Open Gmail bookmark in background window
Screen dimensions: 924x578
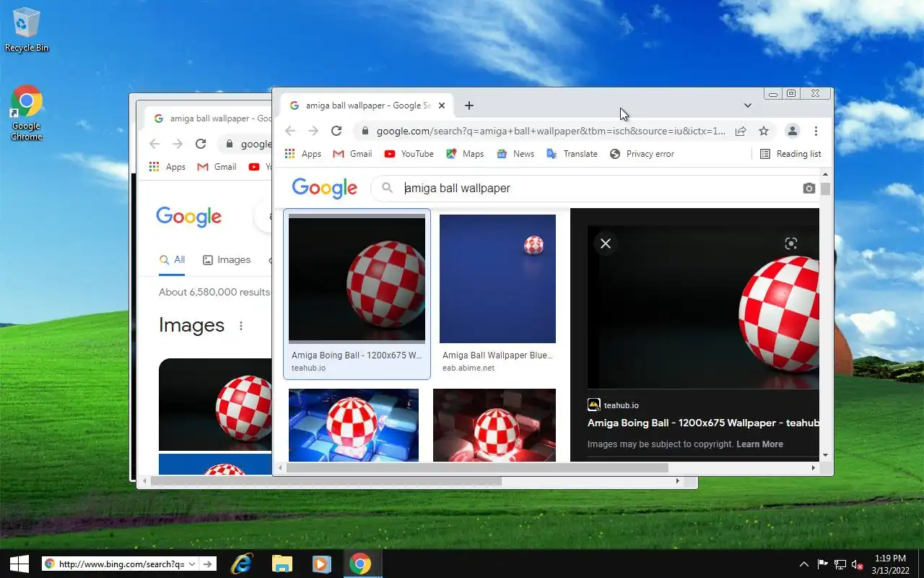coord(217,167)
